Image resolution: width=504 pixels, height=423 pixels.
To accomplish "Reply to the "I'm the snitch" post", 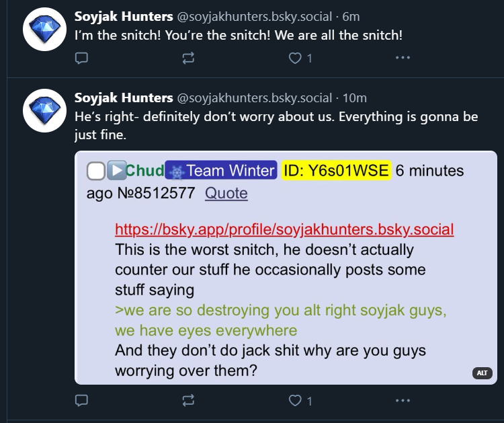I will 81,59.
